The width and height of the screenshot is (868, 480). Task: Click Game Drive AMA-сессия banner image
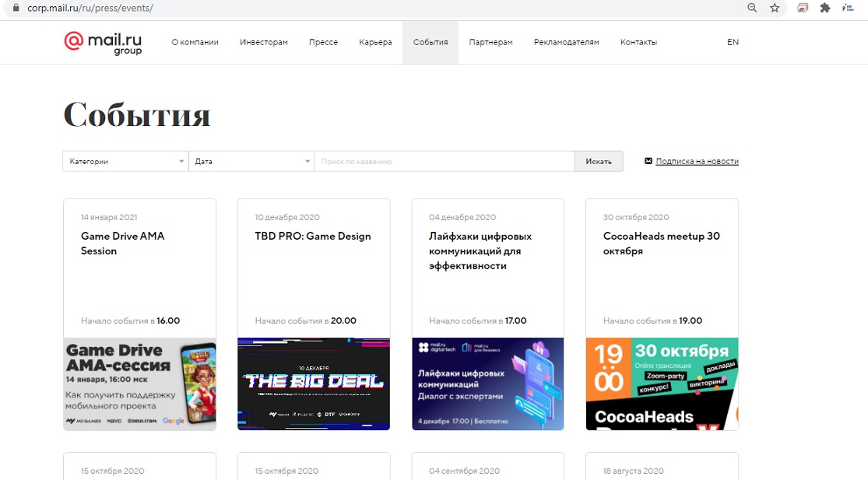point(139,384)
